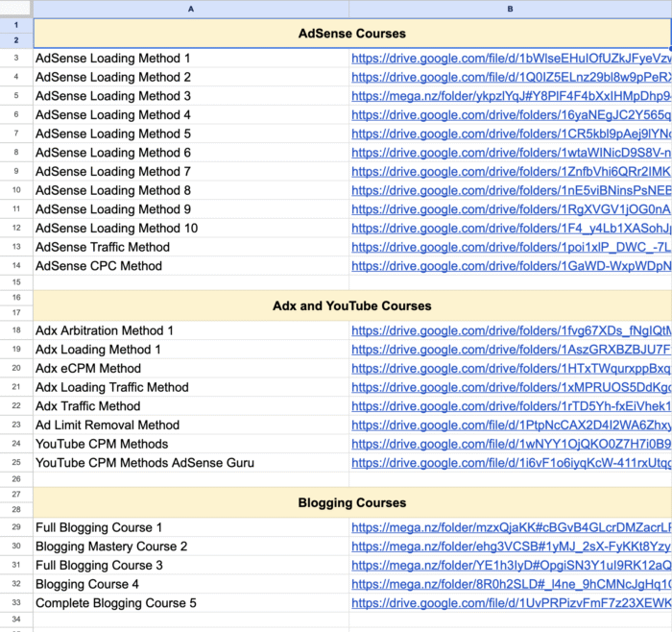The image size is (672, 632).
Task: Select cell 'Adx eCPM Method'
Action: tap(191, 368)
